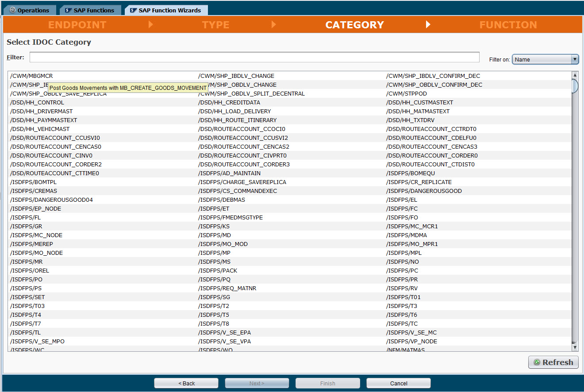Select /CWM/SHP_OBDLV_SPLIT_DECENTRAL entry
The image size is (584, 392).
click(251, 94)
